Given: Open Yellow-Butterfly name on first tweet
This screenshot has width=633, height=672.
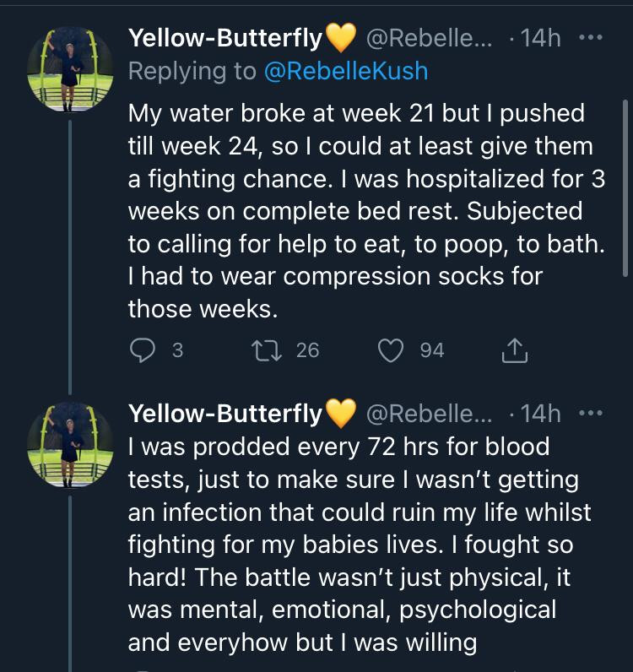Looking at the screenshot, I should [225, 38].
